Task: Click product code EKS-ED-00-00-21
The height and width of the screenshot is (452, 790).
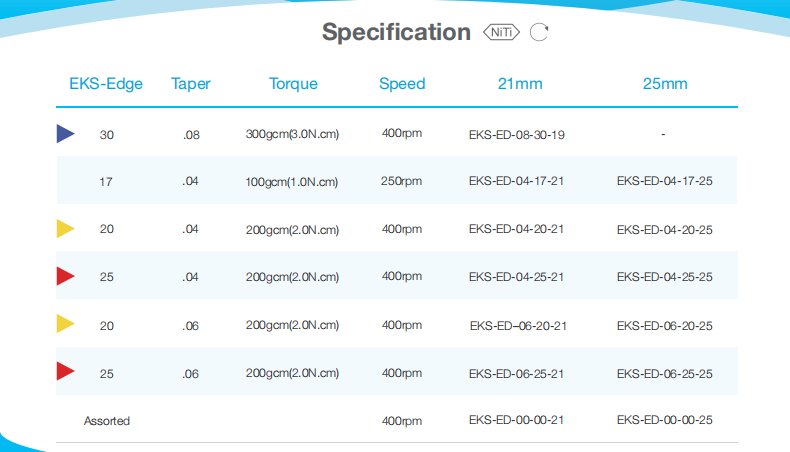Action: (518, 421)
